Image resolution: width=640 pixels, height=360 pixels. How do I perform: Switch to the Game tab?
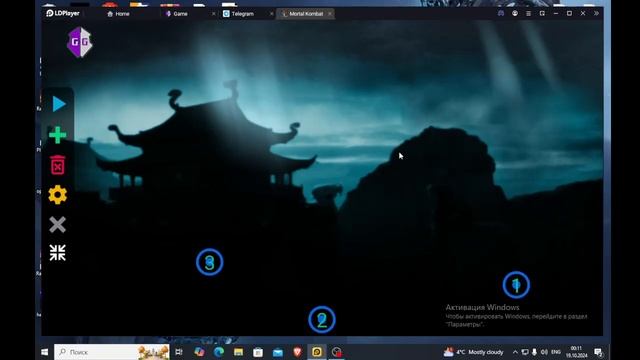click(177, 14)
